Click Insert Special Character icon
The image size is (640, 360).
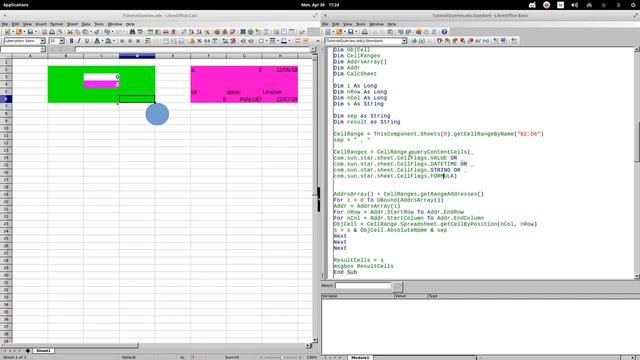pos(243,32)
